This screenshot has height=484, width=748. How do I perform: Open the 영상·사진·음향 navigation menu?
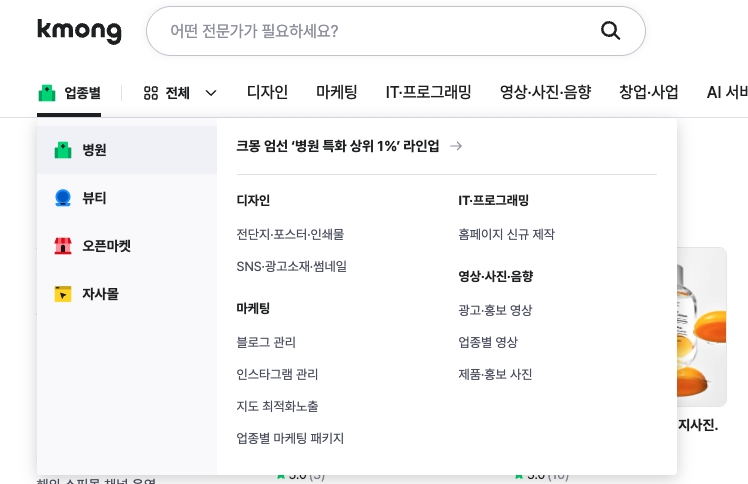pyautogui.click(x=545, y=92)
